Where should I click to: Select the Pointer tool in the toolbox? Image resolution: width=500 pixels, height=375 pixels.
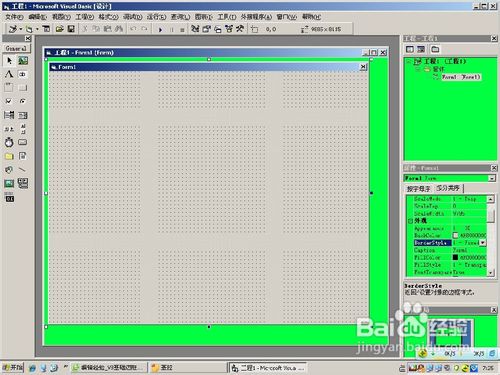click(x=9, y=61)
